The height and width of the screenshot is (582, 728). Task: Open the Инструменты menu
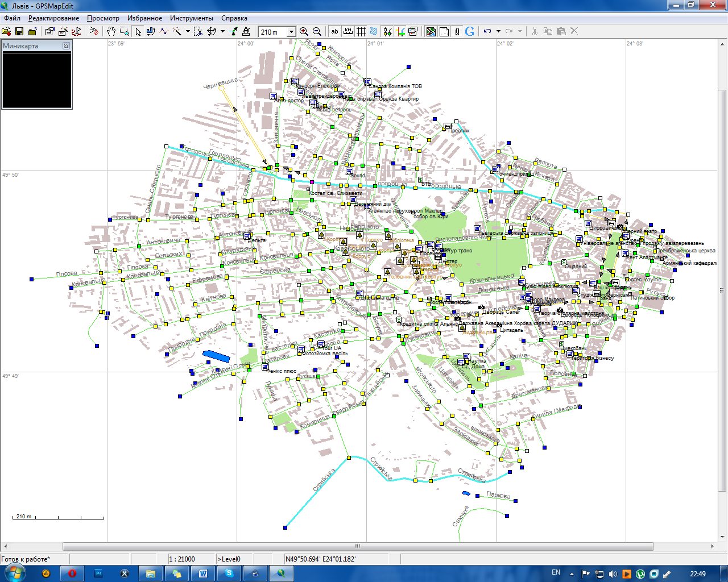(192, 18)
